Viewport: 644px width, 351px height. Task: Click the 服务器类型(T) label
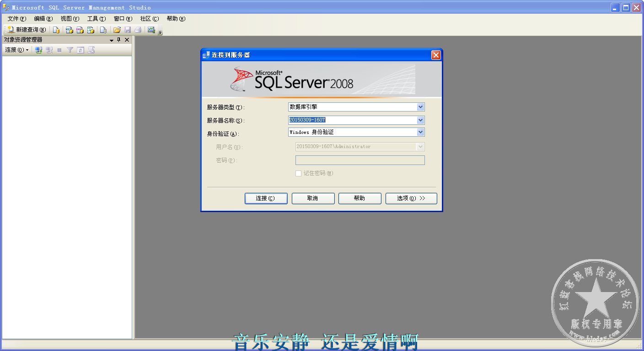pyautogui.click(x=226, y=107)
